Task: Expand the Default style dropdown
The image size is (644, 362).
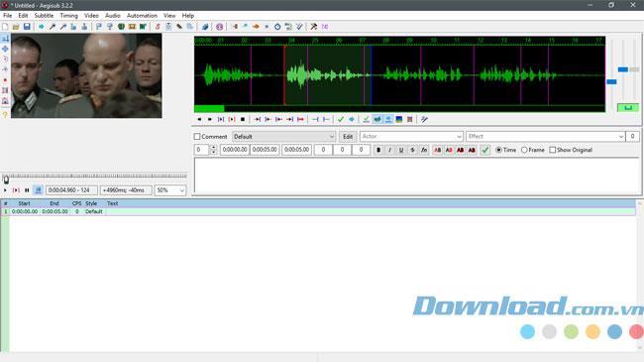Action: click(283, 137)
